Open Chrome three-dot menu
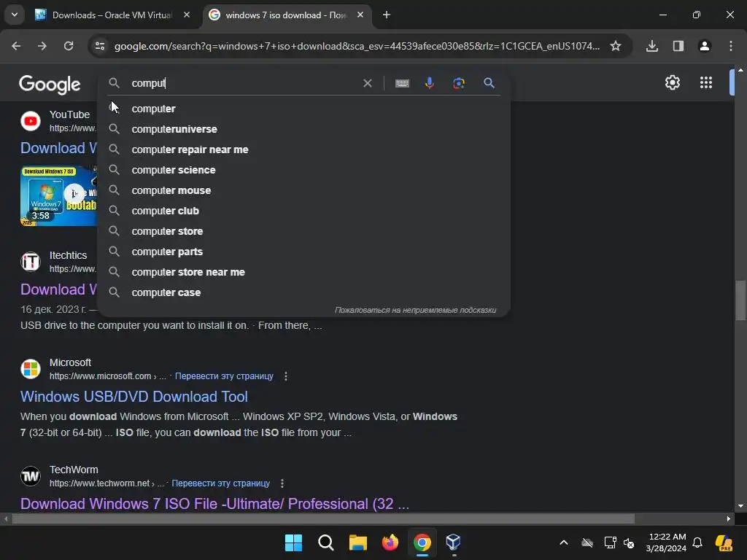The image size is (747, 560). tap(731, 46)
